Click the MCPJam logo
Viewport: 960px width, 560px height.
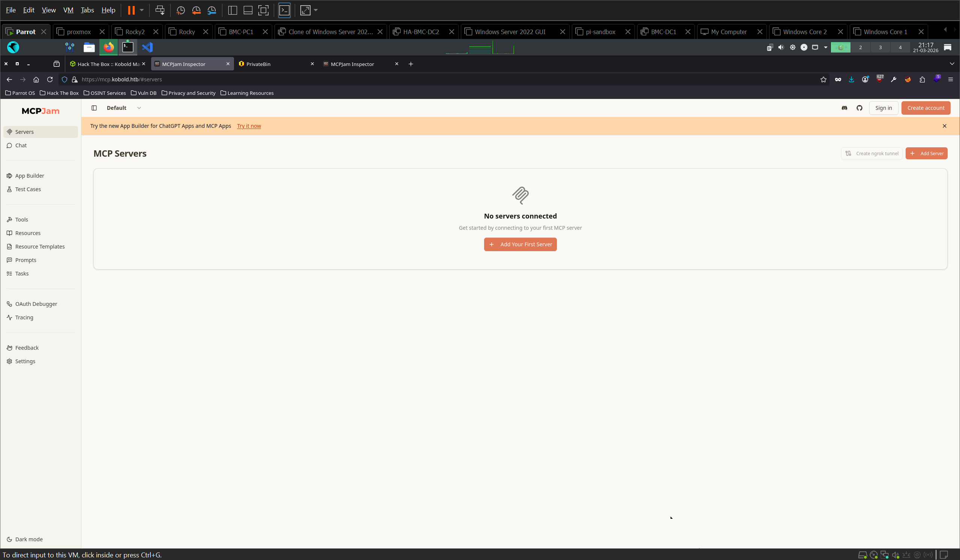point(40,111)
